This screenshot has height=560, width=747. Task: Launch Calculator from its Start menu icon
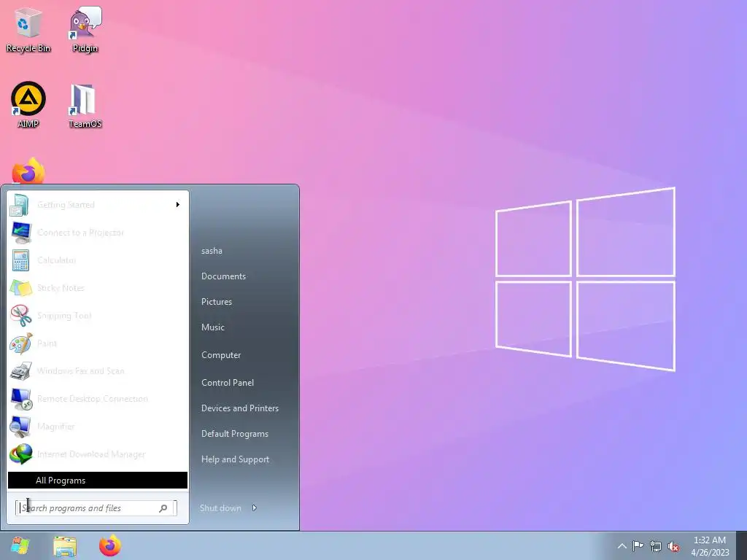click(x=20, y=260)
